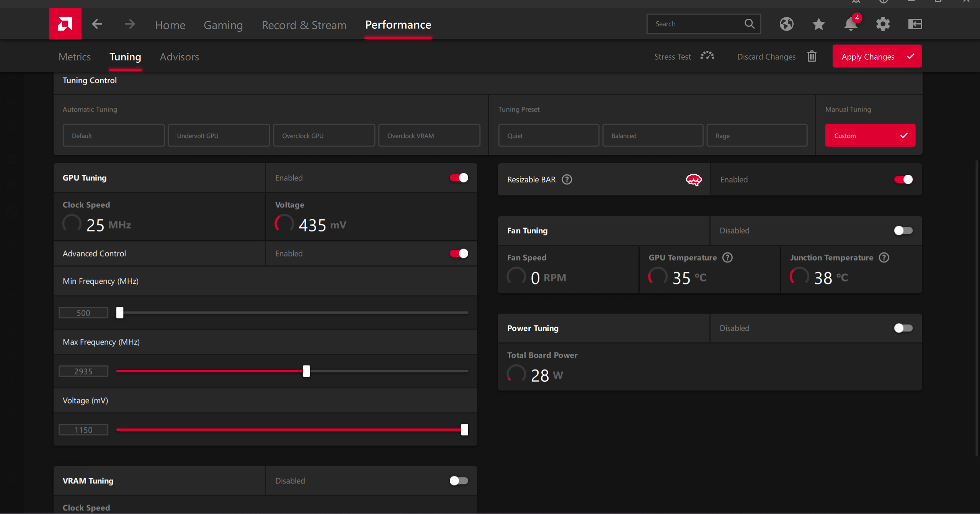
Task: Switch to the Metrics tab
Action: point(75,57)
